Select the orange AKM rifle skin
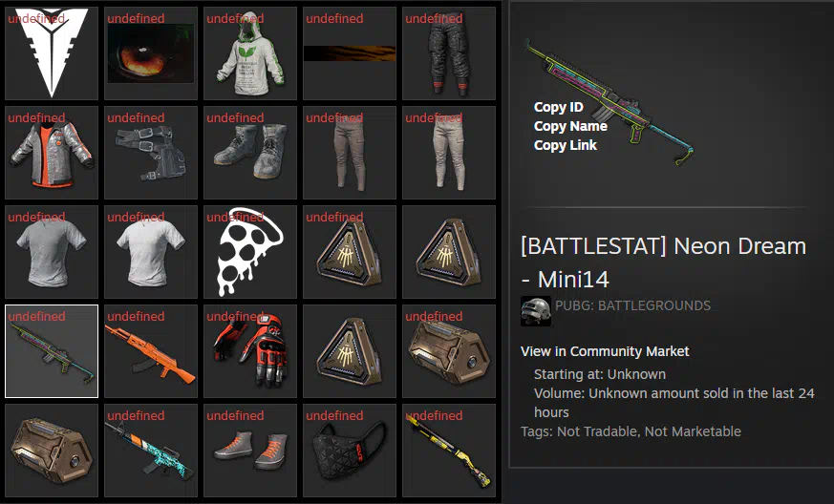 coord(151,351)
